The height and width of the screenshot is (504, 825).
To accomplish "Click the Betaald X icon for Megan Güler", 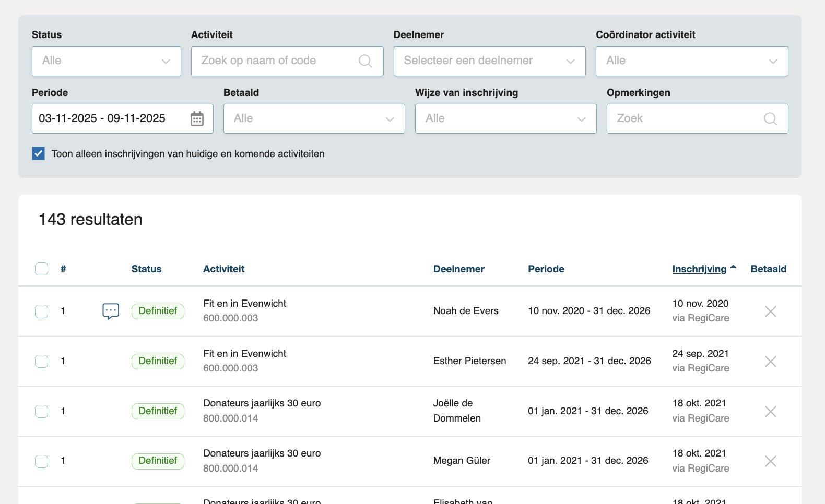I will [770, 461].
